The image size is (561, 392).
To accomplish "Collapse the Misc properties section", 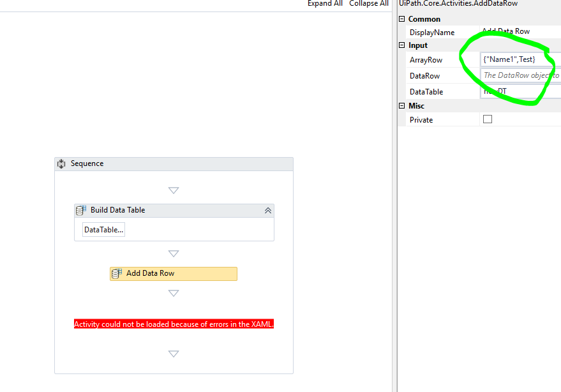I will coord(402,105).
